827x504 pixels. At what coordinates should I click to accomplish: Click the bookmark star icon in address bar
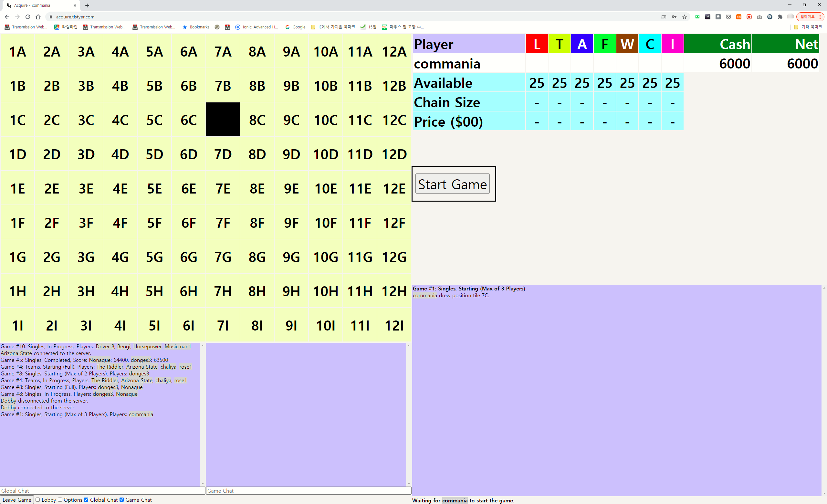(x=684, y=17)
